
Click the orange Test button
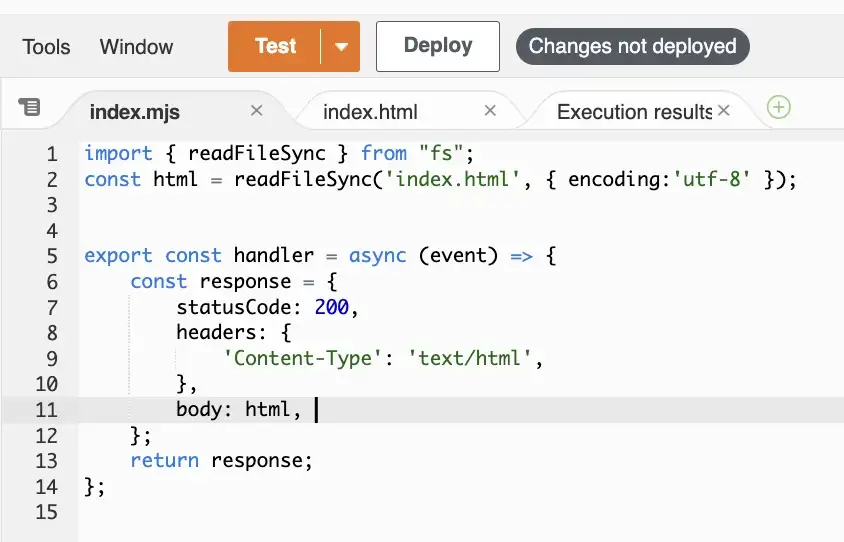[275, 46]
